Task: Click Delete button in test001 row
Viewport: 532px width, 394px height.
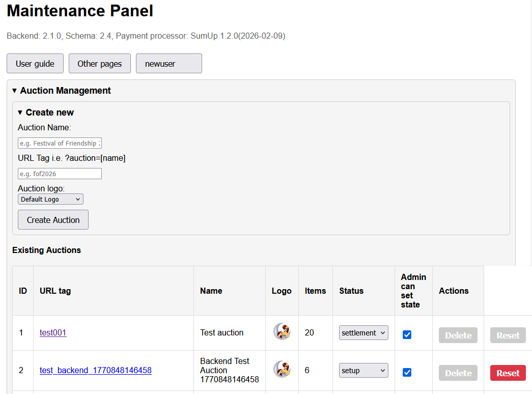Action: point(458,335)
